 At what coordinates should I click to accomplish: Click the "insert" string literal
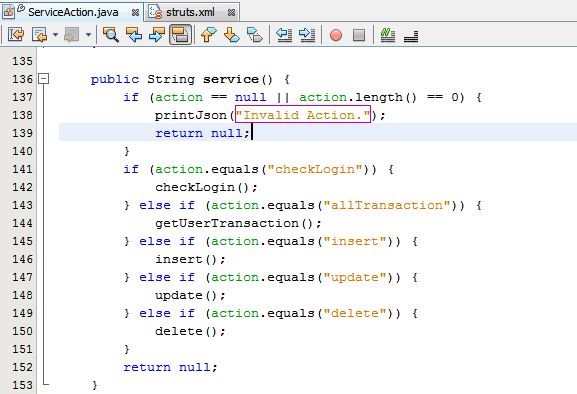355,241
